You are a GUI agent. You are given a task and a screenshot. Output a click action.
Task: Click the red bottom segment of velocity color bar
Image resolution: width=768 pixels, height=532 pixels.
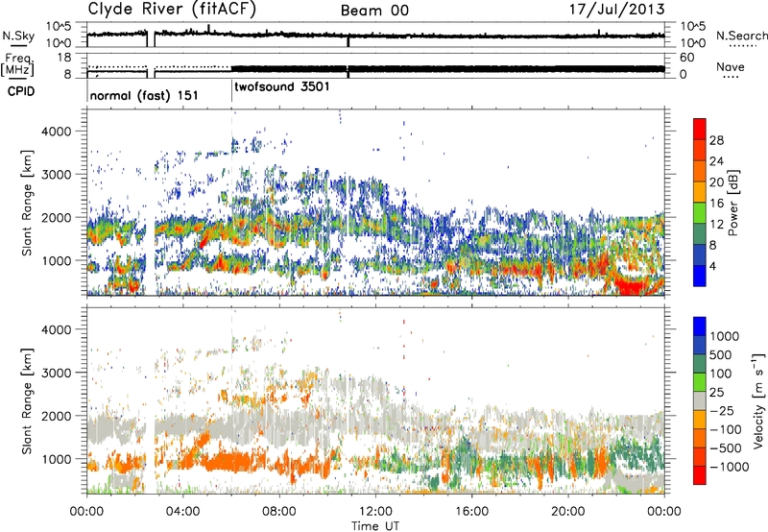(700, 475)
